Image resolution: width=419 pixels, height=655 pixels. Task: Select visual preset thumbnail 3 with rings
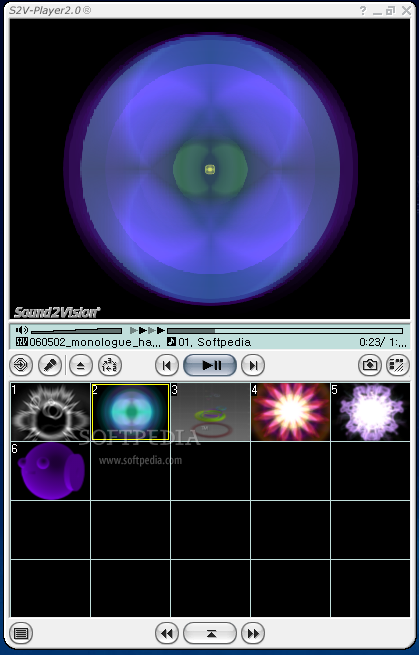pyautogui.click(x=211, y=412)
